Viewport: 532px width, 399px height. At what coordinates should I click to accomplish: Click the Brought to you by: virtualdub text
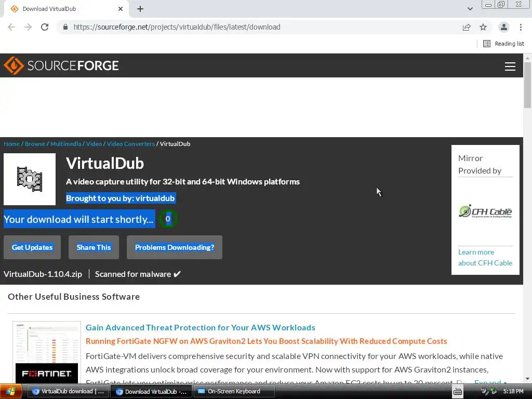tap(121, 198)
